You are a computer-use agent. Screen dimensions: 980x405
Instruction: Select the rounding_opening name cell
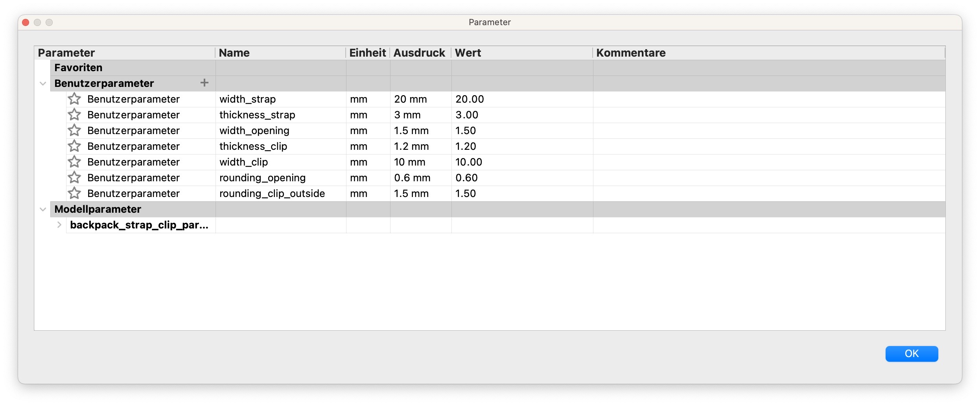(281, 178)
